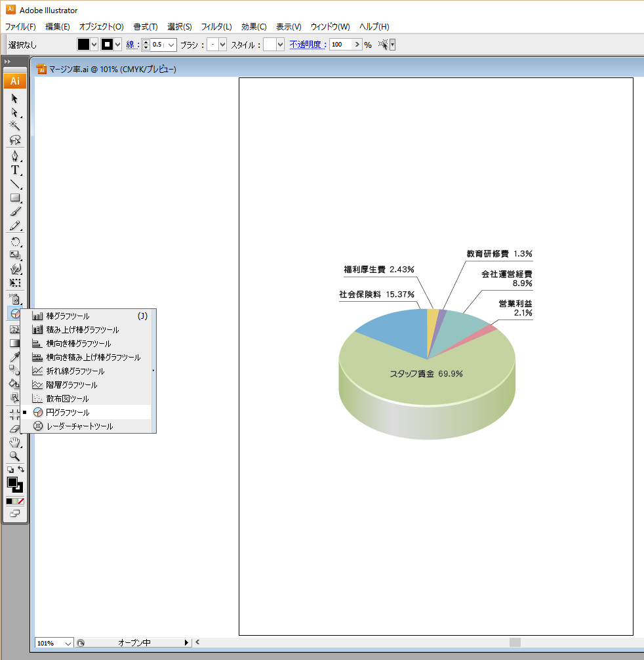Viewport: 644px width, 660px height.
Task: Open the オブジェクト(O) menu
Action: [x=101, y=27]
